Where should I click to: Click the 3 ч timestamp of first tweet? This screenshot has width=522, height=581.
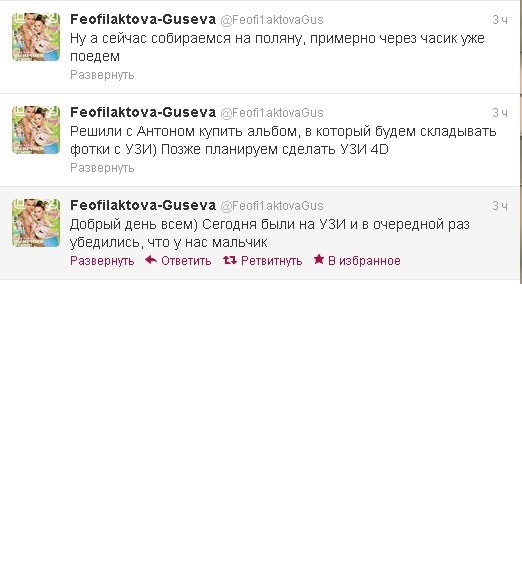[x=500, y=20]
